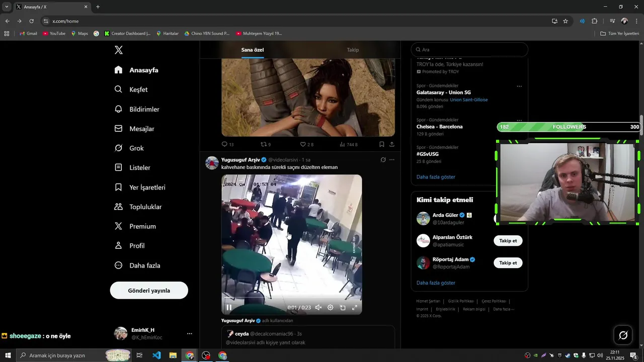Image resolution: width=644 pixels, height=362 pixels.
Task: Follow Alparslan Öztürk with Takip et
Action: click(508, 241)
